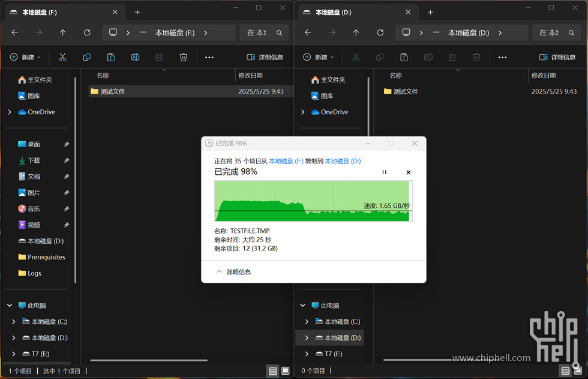Expand T7 (E:) in F: window tree
The width and height of the screenshot is (588, 379).
point(14,354)
